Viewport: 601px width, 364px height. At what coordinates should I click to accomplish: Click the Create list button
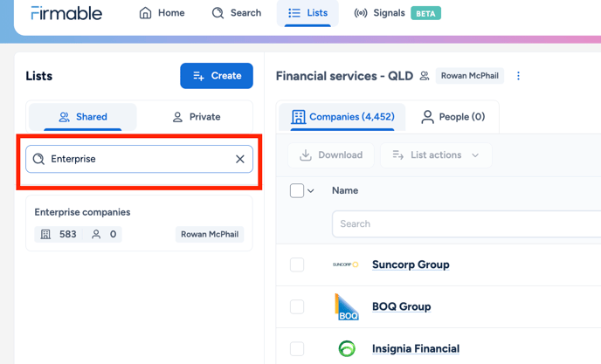pyautogui.click(x=217, y=76)
